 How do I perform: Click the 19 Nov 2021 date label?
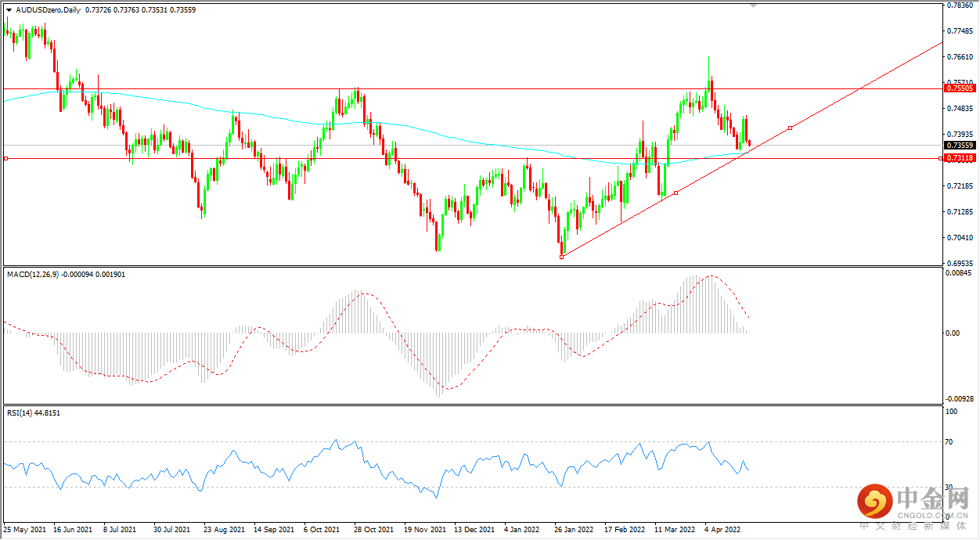pos(424,529)
